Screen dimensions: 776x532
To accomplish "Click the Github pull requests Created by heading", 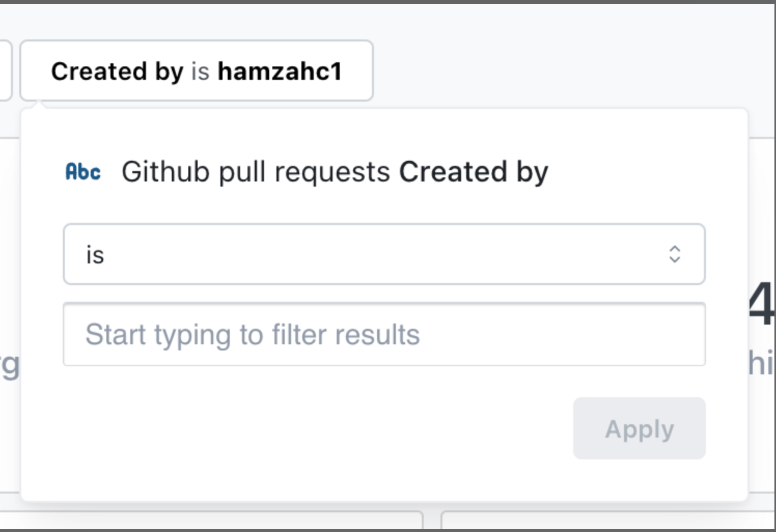I will pos(334,171).
